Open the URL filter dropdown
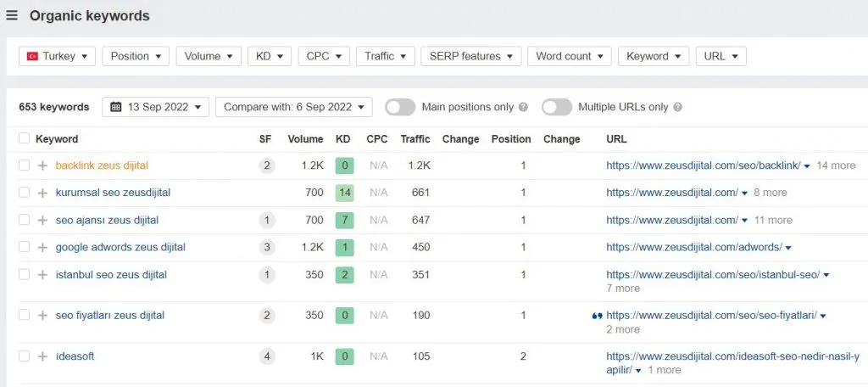 coord(721,56)
